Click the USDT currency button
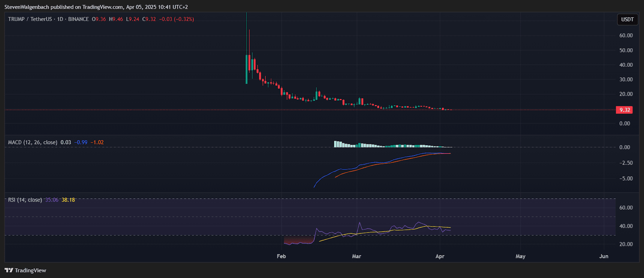 pos(627,19)
